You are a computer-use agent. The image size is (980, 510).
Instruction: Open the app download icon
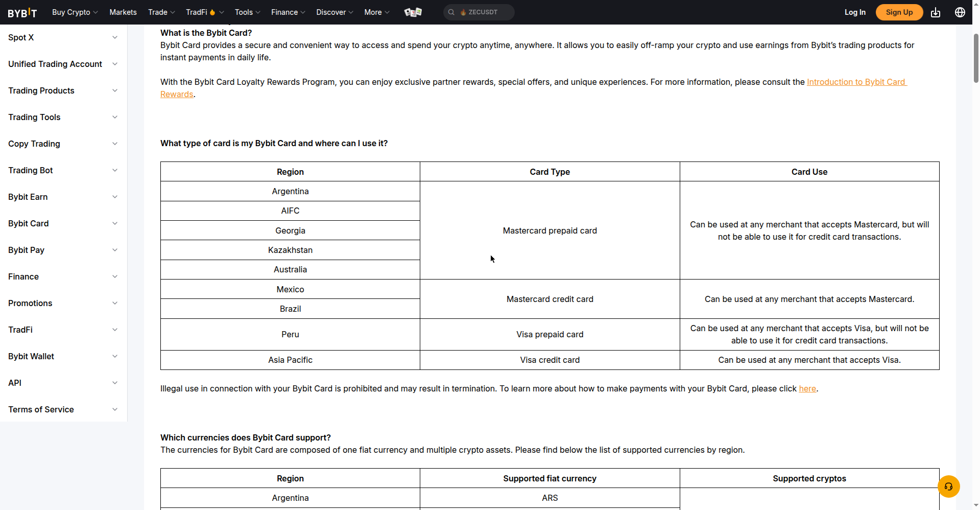[x=936, y=12]
